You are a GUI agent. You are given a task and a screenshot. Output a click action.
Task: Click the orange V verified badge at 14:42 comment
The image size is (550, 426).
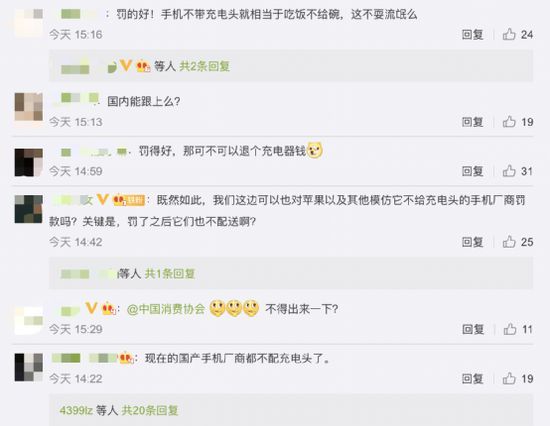[102, 200]
